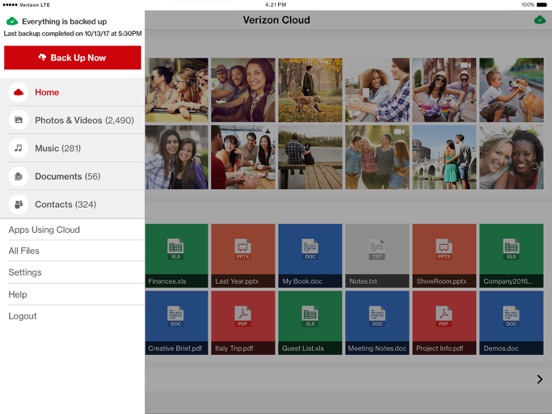Viewport: 552px width, 414px height.
Task: Open photo of couple by the stone bridge
Action: (x=444, y=157)
